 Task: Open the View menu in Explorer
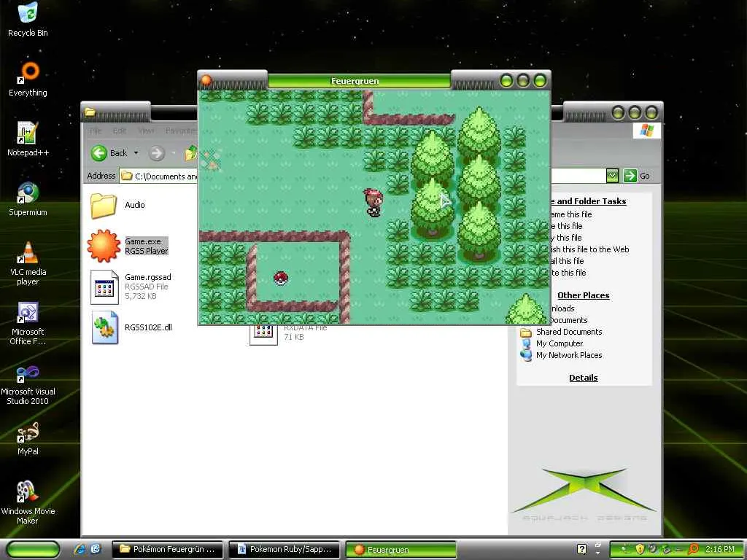point(146,131)
